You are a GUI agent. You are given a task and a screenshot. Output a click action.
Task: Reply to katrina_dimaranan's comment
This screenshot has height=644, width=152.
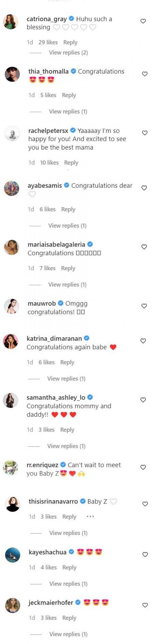67,362
